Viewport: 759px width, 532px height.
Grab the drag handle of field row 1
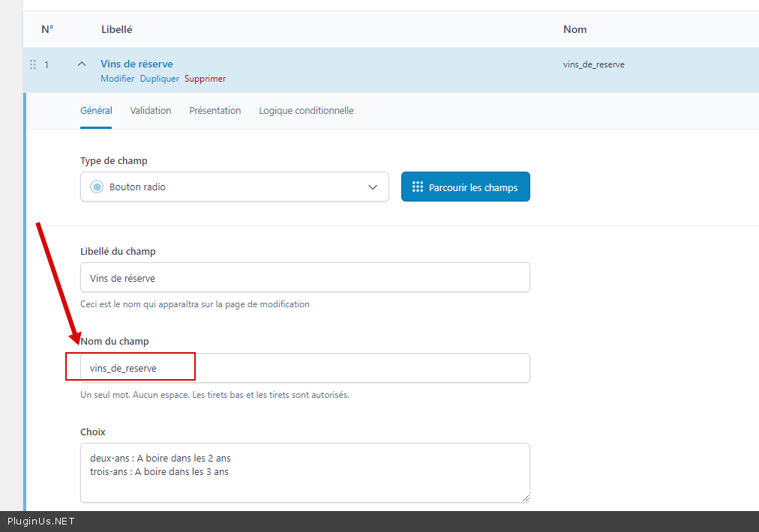32,64
